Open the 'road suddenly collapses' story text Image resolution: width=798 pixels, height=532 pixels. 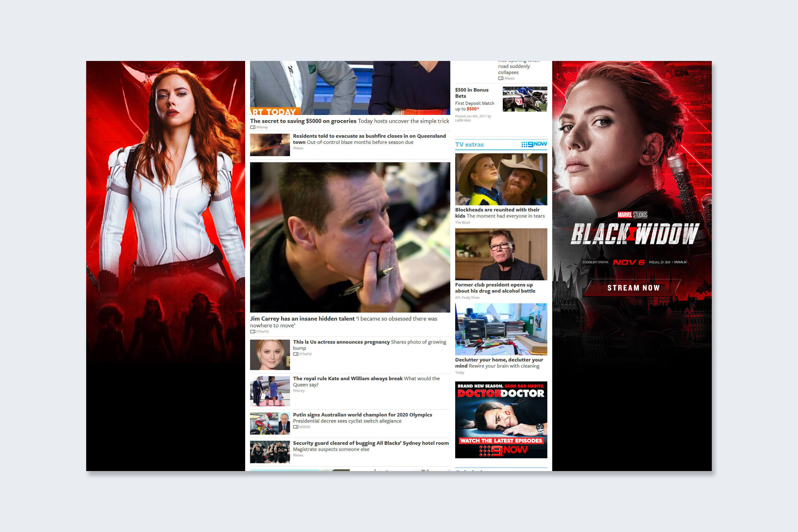[x=514, y=69]
